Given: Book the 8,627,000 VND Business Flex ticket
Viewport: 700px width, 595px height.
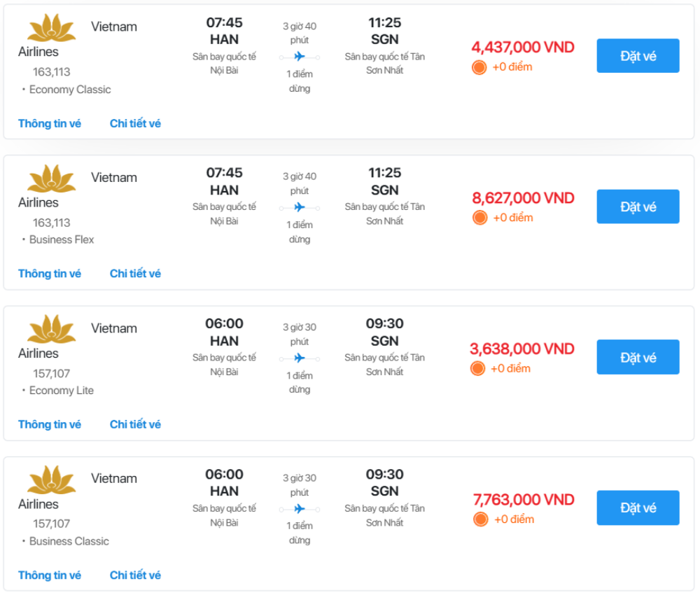Looking at the screenshot, I should [638, 206].
